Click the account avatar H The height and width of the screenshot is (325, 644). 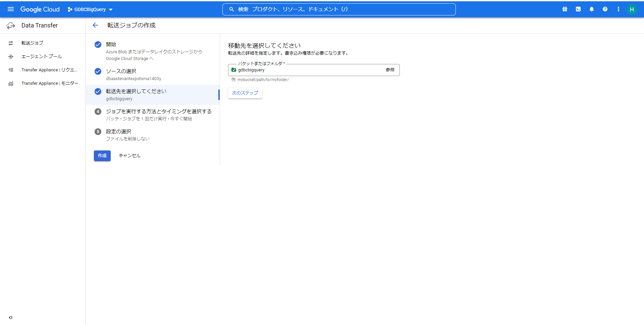(x=632, y=9)
